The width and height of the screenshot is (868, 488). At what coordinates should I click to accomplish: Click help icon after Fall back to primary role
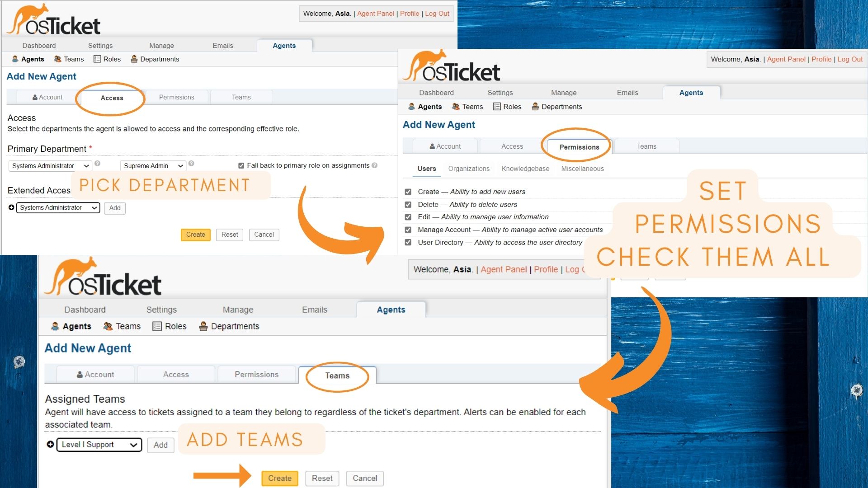[374, 165]
